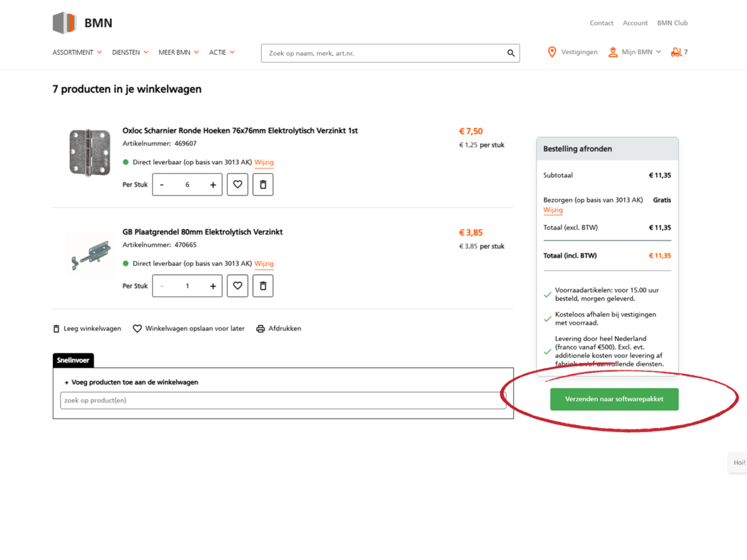This screenshot has height=560, width=747.
Task: Click article number 469607
Action: coord(186,143)
